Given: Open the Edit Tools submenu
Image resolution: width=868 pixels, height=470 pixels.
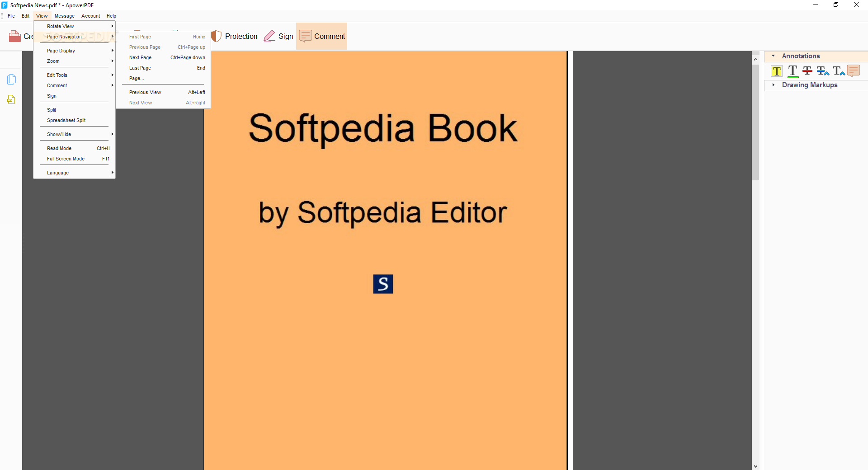Looking at the screenshot, I should tap(75, 75).
